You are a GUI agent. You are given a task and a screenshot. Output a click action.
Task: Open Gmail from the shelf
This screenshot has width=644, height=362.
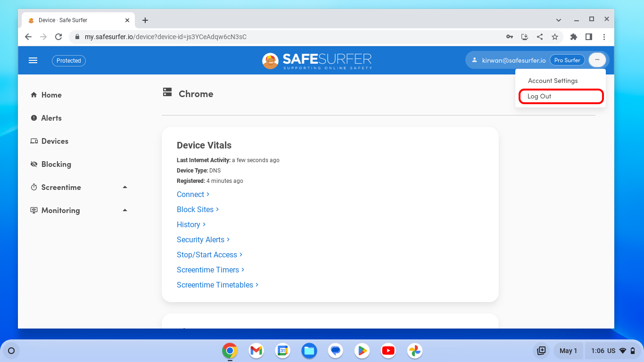pyautogui.click(x=256, y=351)
